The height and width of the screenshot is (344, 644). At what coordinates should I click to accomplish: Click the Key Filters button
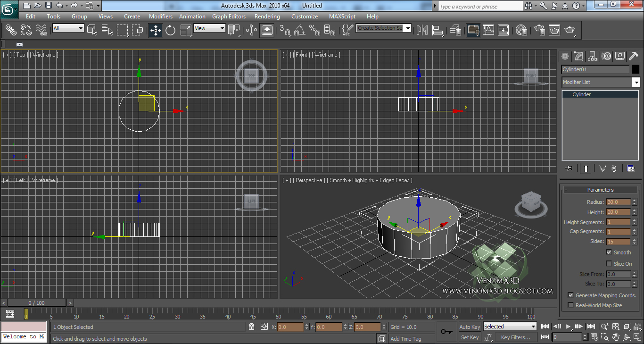[515, 337]
